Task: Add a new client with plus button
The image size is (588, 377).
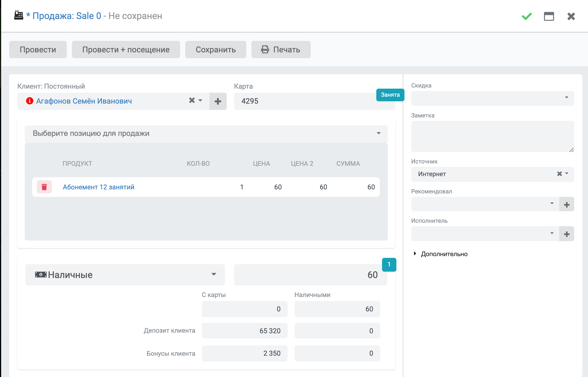Action: coord(218,101)
